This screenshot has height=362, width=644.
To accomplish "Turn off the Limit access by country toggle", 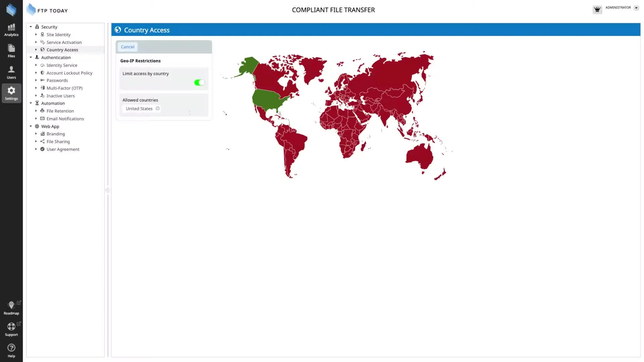I will tap(199, 82).
